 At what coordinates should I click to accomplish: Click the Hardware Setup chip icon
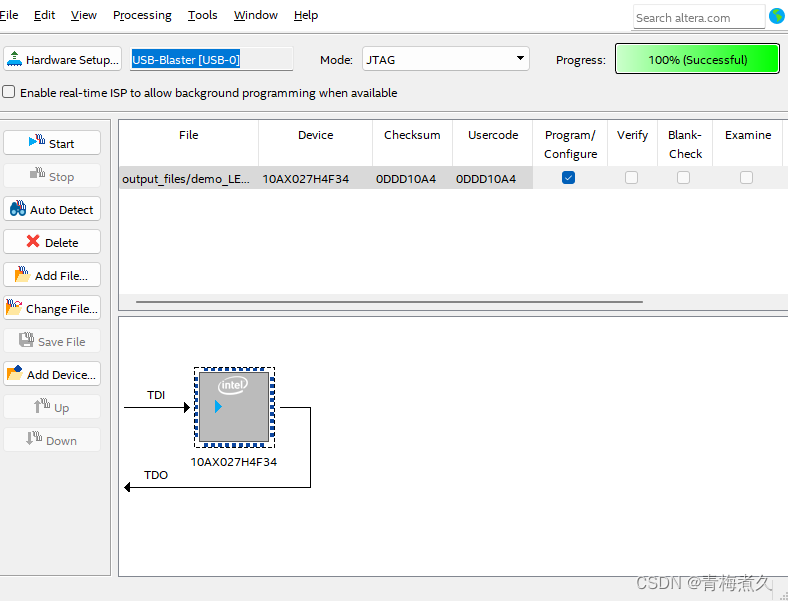(x=15, y=59)
